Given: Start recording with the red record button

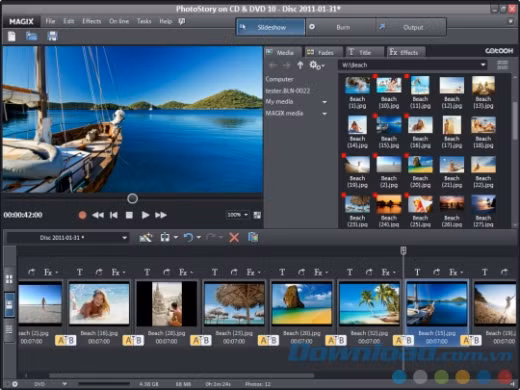Looking at the screenshot, I should tap(82, 215).
